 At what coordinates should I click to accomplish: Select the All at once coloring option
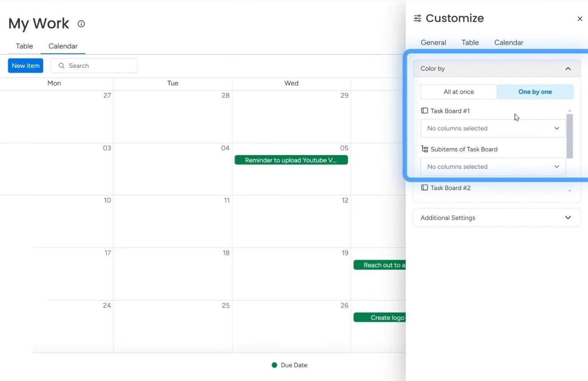[458, 92]
